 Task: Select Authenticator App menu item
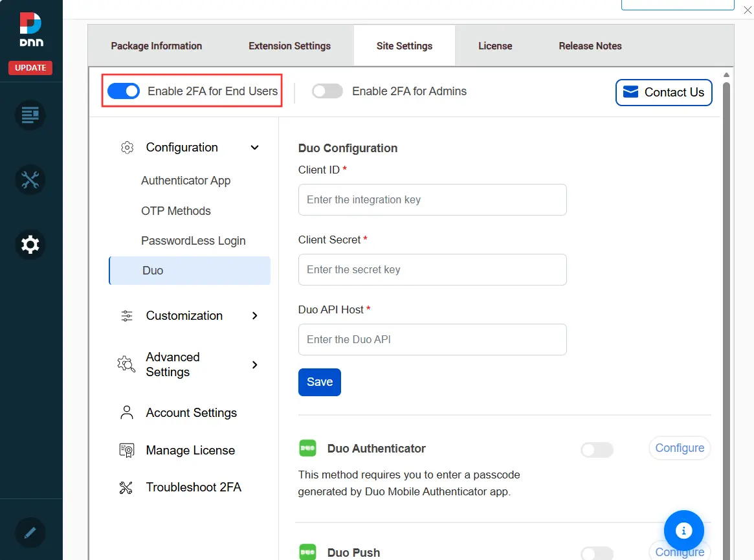coord(186,181)
